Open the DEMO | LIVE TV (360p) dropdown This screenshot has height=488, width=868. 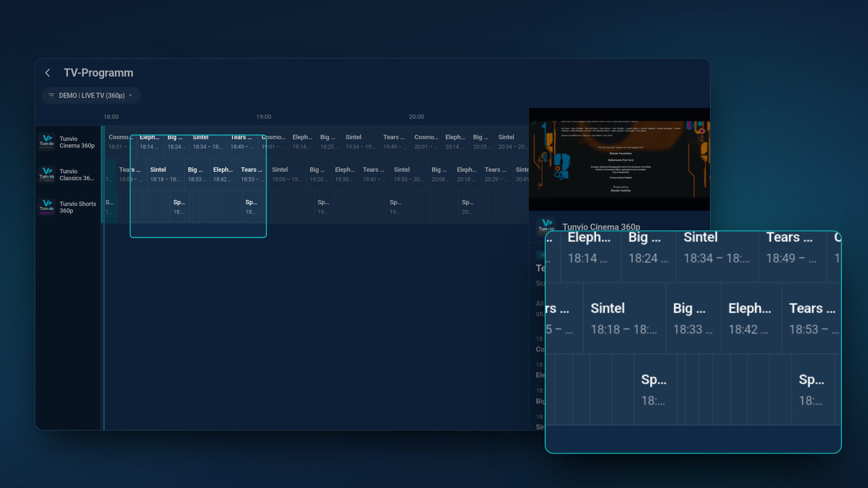tap(91, 95)
